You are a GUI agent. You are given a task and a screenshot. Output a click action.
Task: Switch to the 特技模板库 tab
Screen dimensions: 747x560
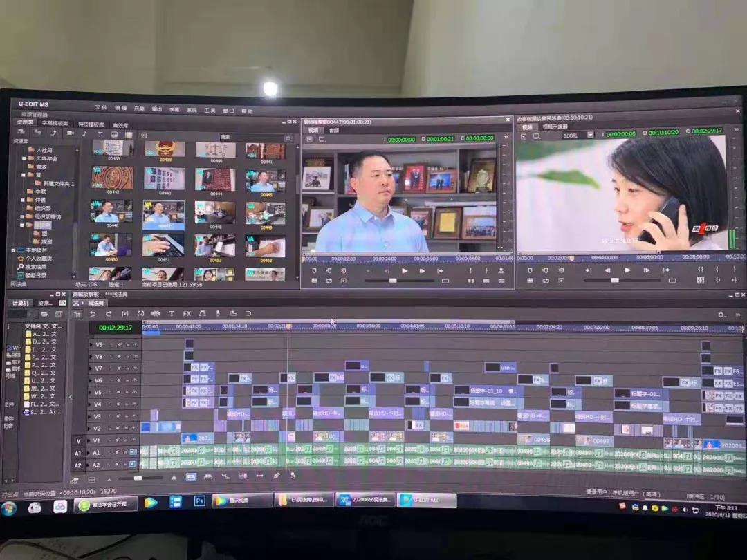[x=91, y=124]
